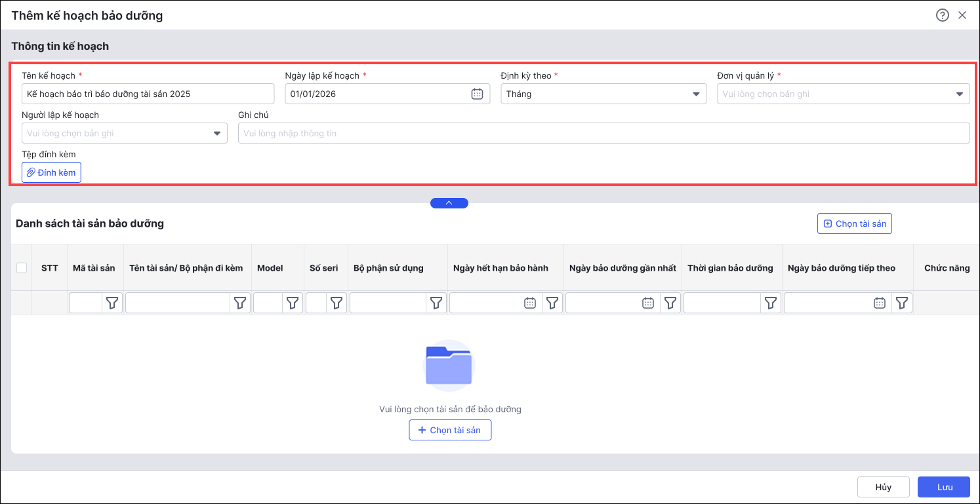This screenshot has height=504, width=980.
Task: Click filter icon for Thời gian bảo dưỡng
Action: click(771, 303)
